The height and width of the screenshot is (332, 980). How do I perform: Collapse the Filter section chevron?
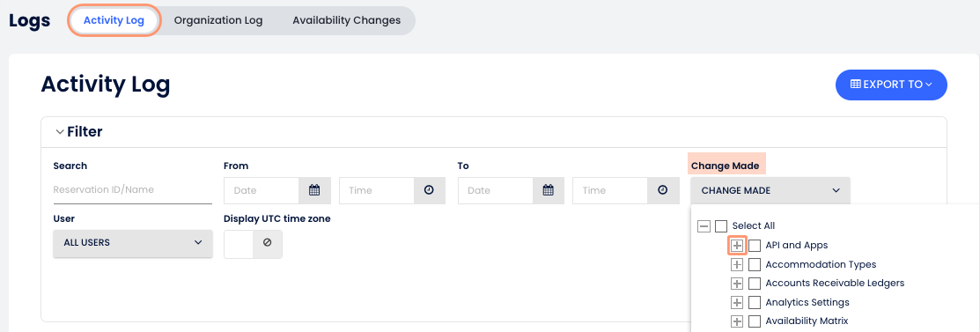click(60, 132)
